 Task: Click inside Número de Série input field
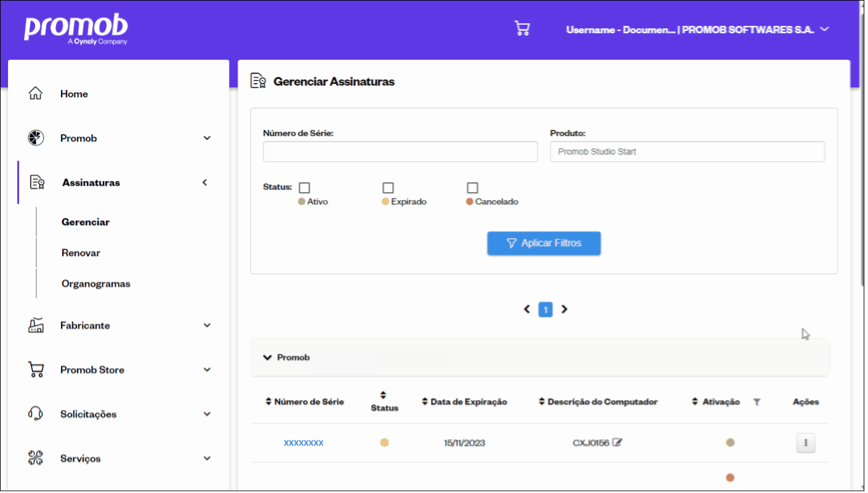400,151
